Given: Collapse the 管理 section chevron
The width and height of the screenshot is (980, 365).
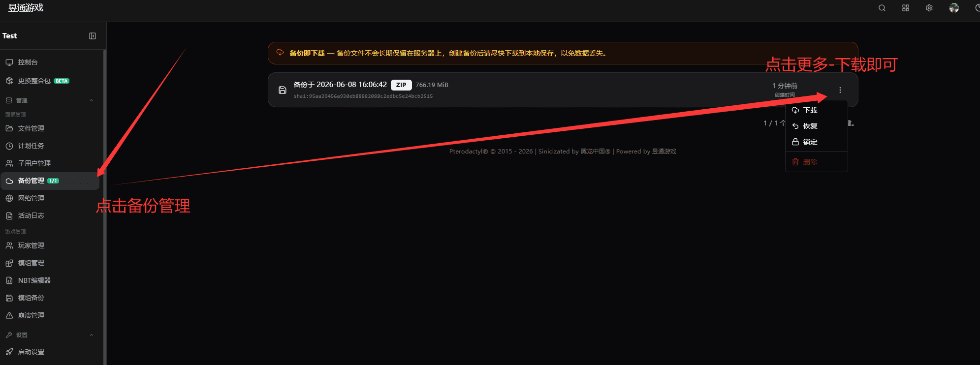Looking at the screenshot, I should [92, 100].
